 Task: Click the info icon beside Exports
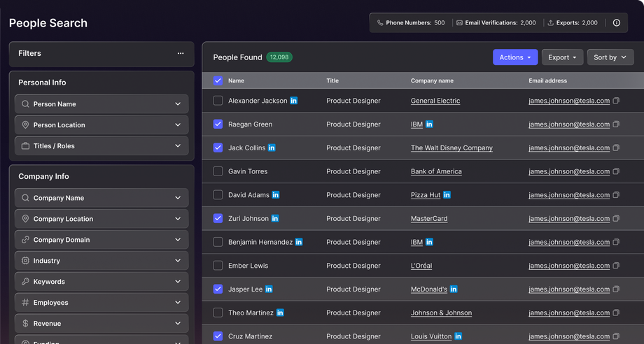point(617,23)
